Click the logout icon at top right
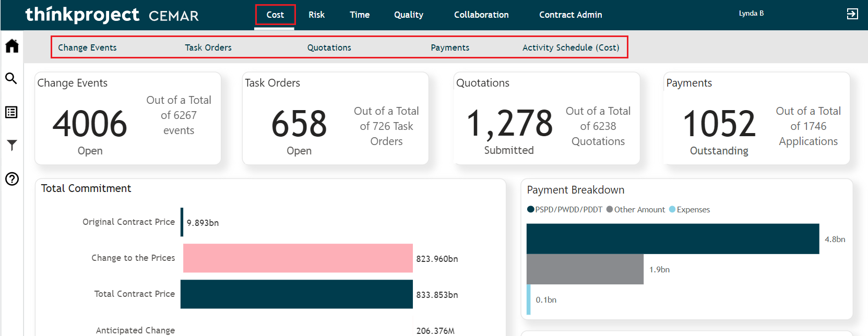Screen dimensions: 868x336 tap(852, 14)
